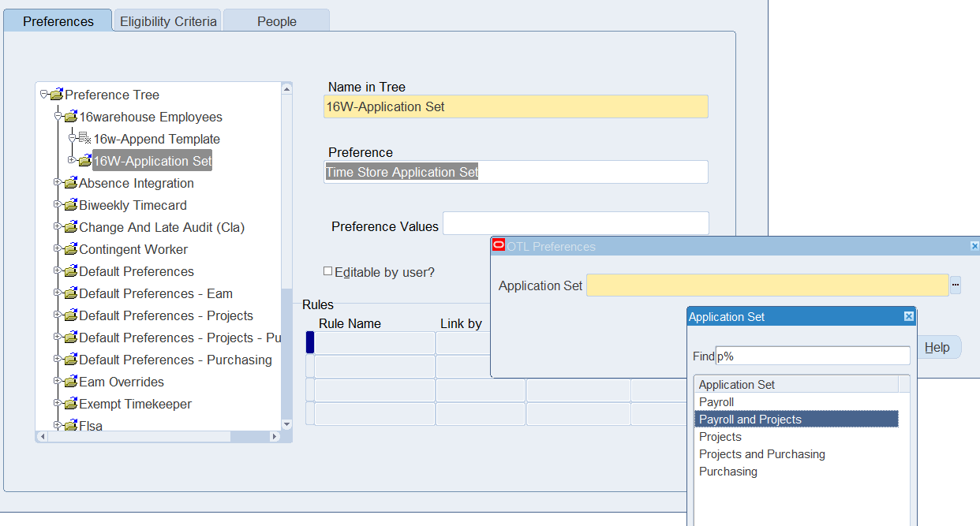Expand the Contingent Worker tree node
This screenshot has width=980, height=526.
[58, 249]
